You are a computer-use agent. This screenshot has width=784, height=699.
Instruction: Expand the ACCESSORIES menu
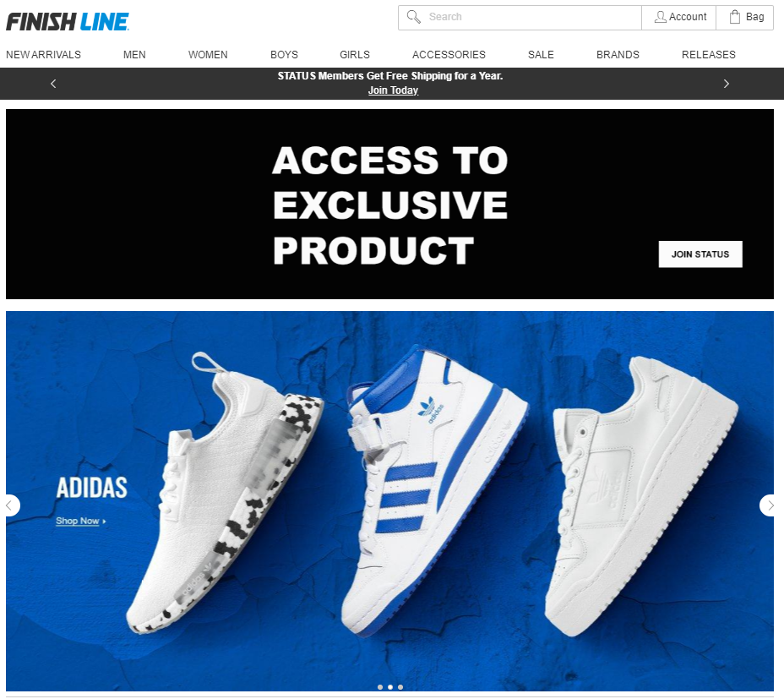tap(449, 55)
